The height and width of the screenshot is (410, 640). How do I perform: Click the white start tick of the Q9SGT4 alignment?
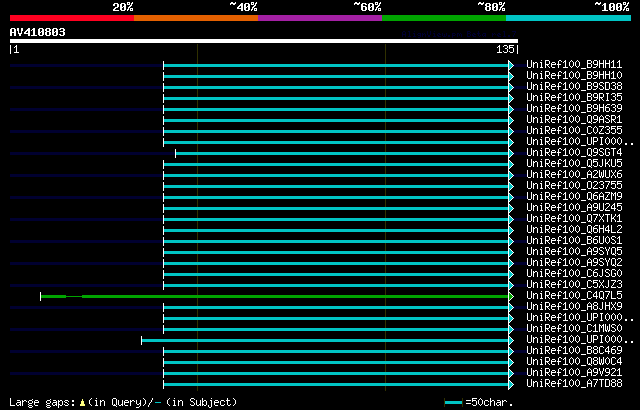click(176, 153)
